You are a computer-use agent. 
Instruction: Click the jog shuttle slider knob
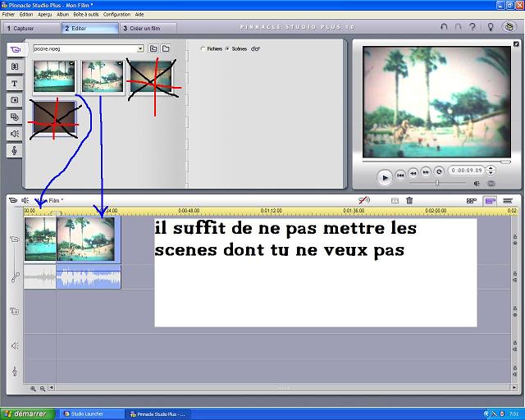437,183
